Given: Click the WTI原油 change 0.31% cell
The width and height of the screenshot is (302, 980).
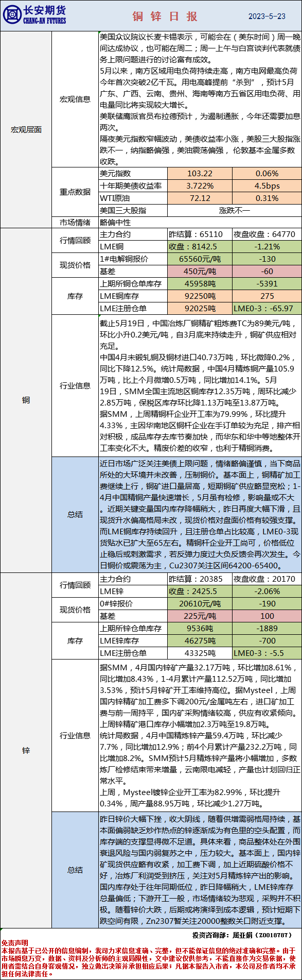Looking at the screenshot, I should tap(267, 198).
